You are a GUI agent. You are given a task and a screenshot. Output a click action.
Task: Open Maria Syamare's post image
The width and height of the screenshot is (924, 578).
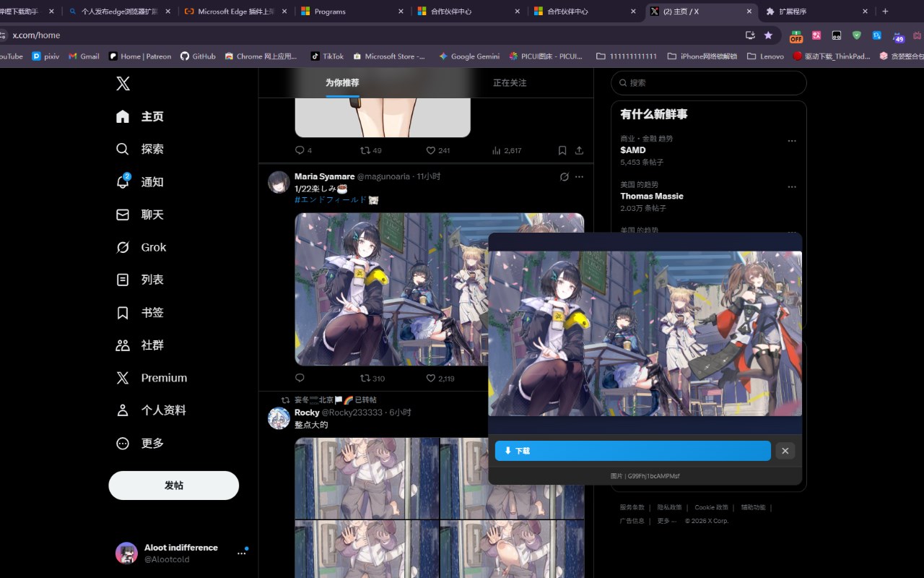point(391,289)
